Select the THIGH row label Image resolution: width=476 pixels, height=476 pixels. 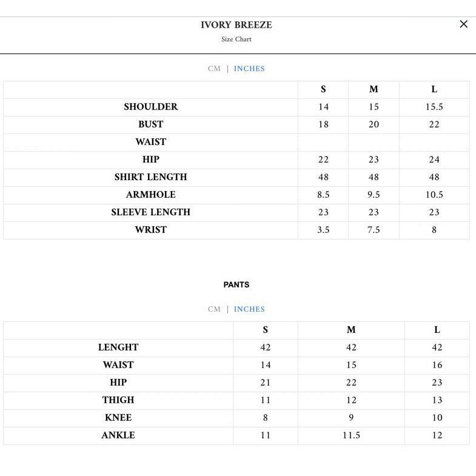coord(118,400)
